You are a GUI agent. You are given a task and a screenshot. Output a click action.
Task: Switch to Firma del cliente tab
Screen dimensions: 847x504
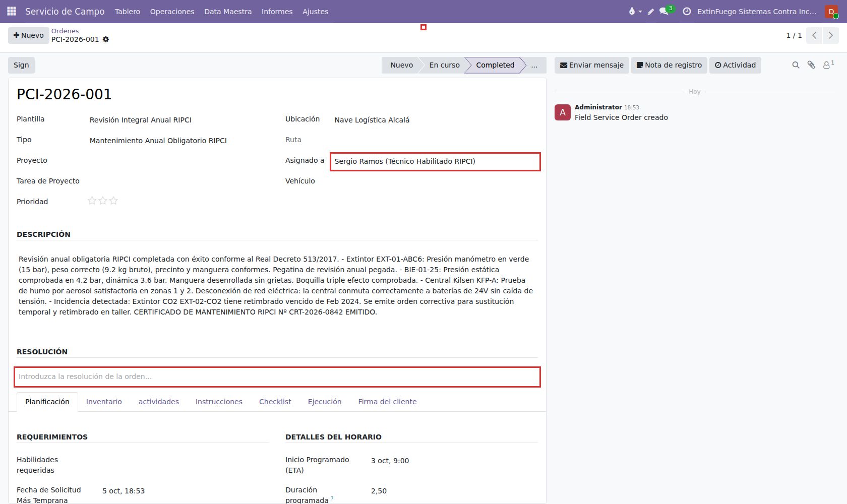[x=387, y=402]
